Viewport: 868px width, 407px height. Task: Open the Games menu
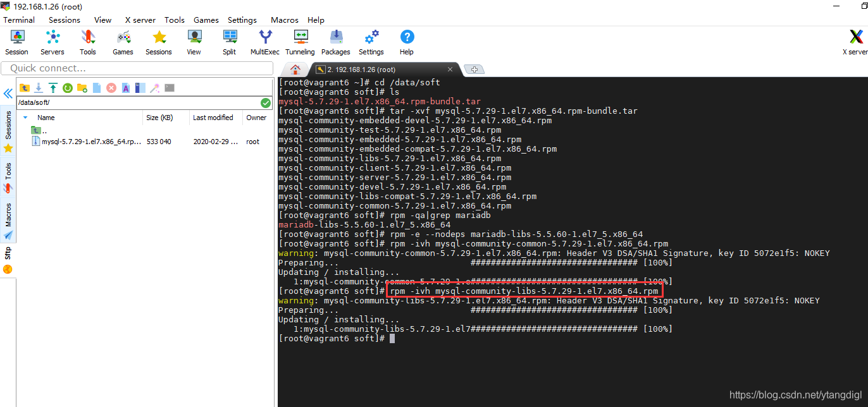[x=206, y=20]
